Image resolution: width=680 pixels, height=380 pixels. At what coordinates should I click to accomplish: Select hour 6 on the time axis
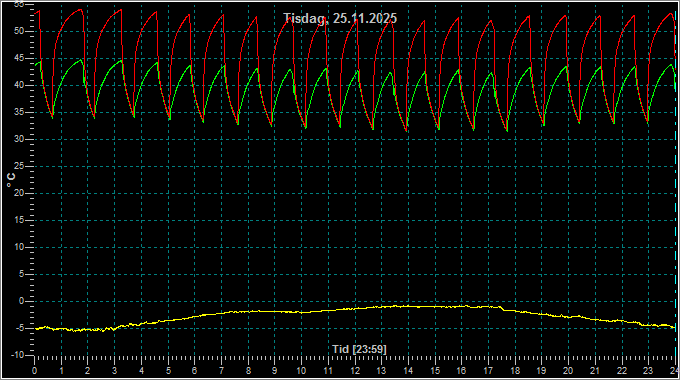[195, 371]
